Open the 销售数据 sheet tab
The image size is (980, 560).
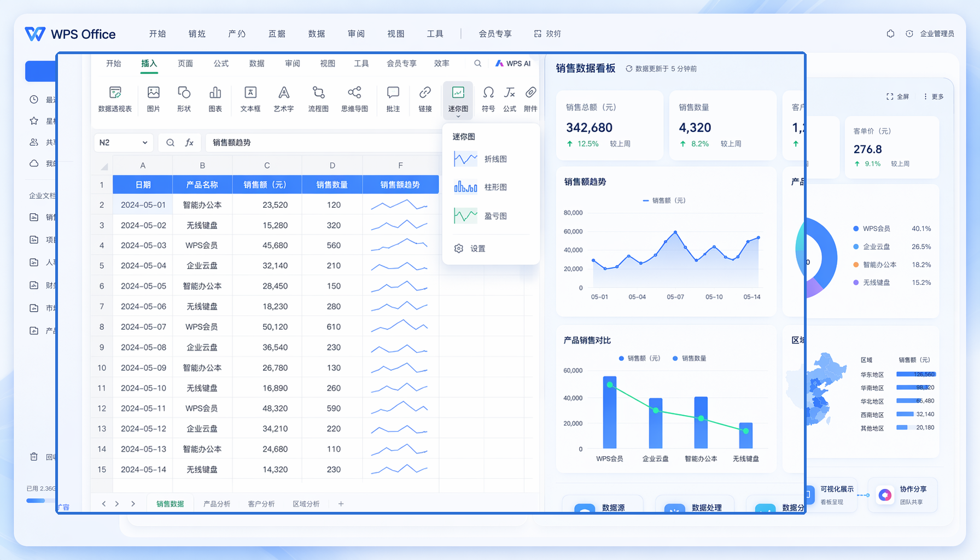[x=170, y=504]
